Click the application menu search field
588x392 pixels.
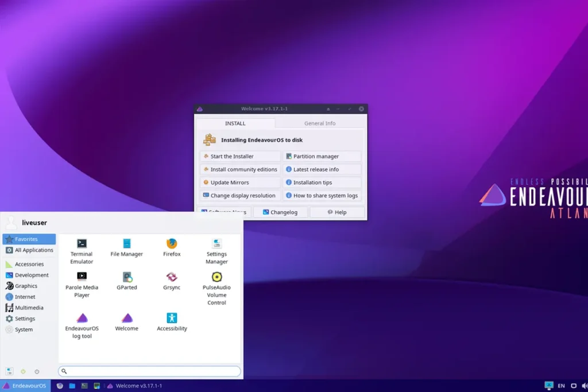[149, 371]
